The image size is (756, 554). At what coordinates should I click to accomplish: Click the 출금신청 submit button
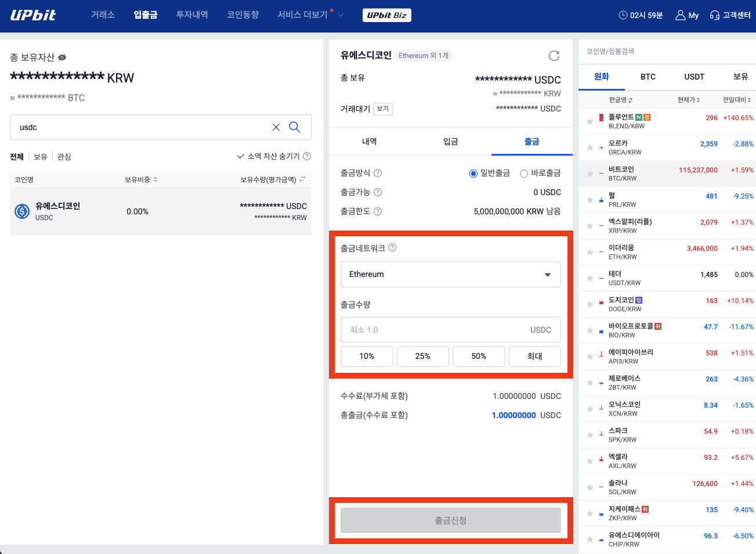tap(451, 520)
